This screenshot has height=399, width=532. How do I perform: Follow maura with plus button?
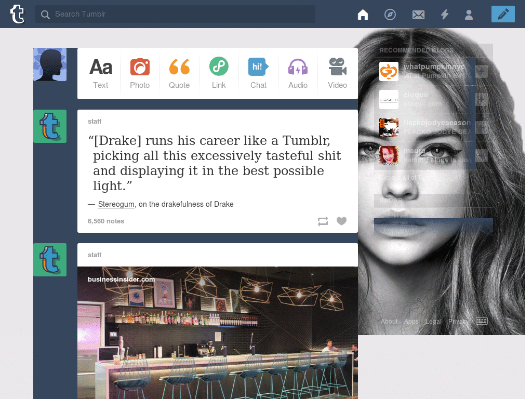coord(481,156)
